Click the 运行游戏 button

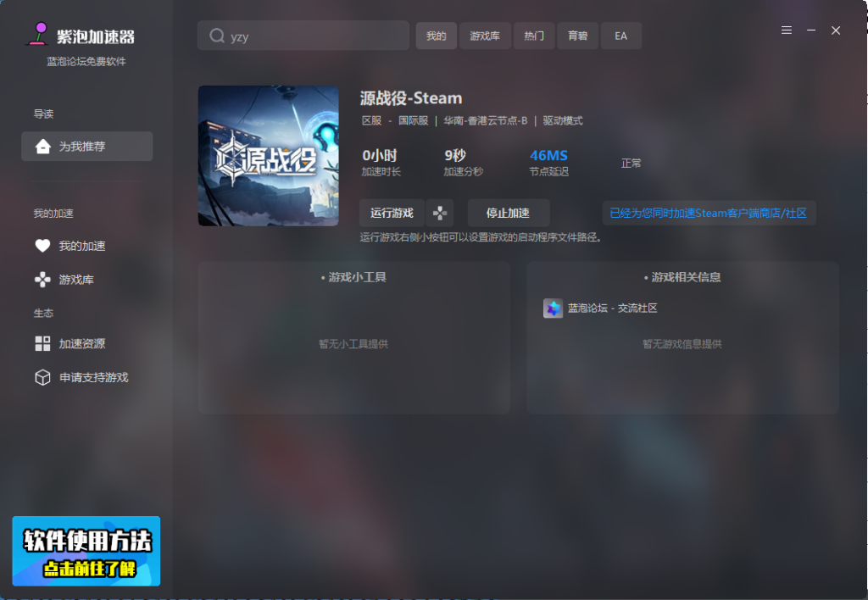[392, 213]
